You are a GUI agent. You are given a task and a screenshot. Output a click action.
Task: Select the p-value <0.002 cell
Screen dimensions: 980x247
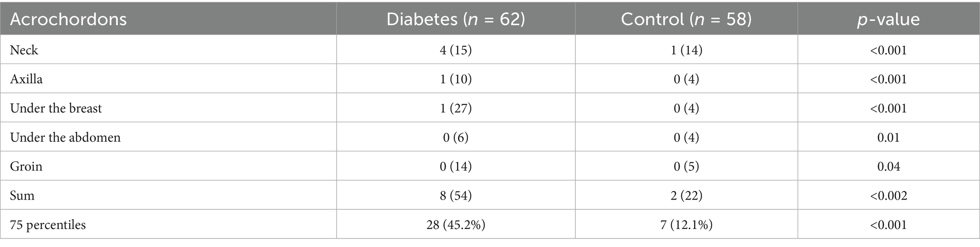point(888,195)
